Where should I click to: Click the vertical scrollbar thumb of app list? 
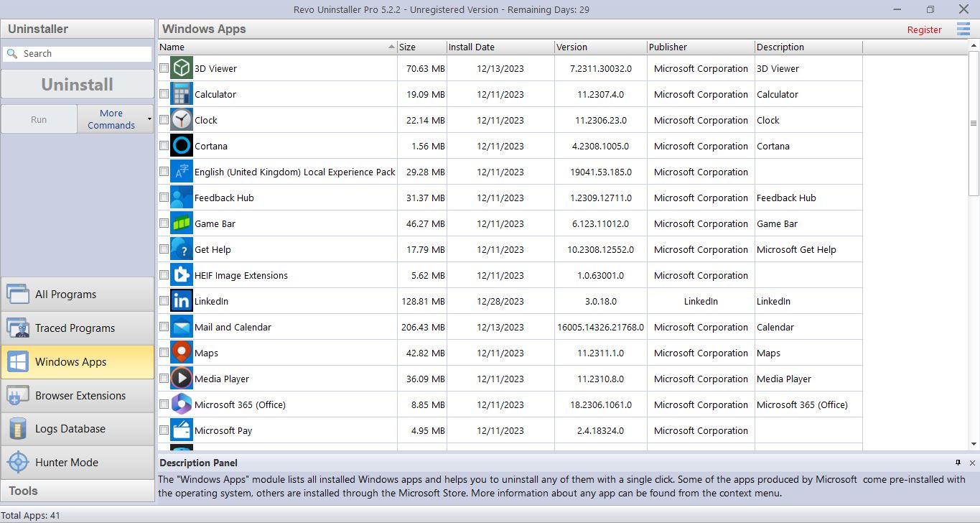tap(974, 122)
